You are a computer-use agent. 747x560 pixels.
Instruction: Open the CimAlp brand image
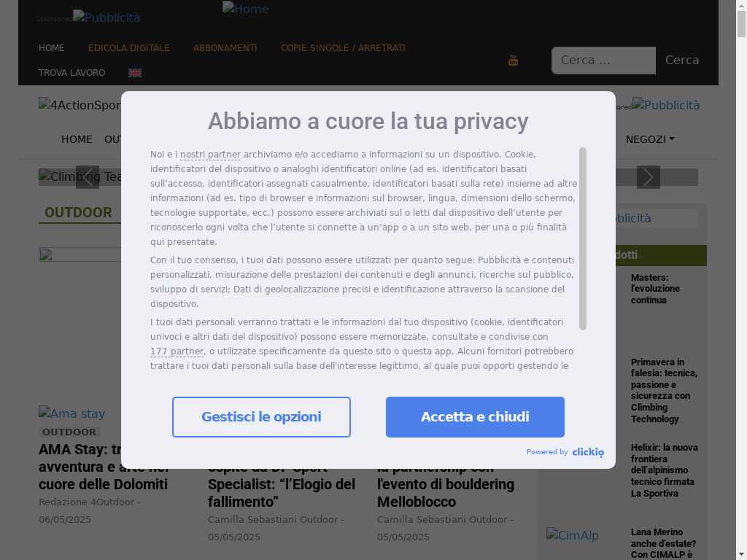pyautogui.click(x=572, y=534)
